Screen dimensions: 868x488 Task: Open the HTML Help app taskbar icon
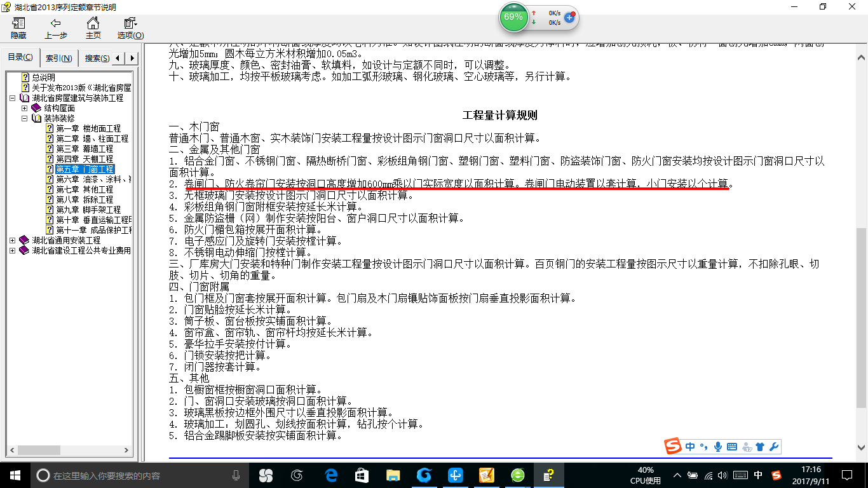pos(548,475)
